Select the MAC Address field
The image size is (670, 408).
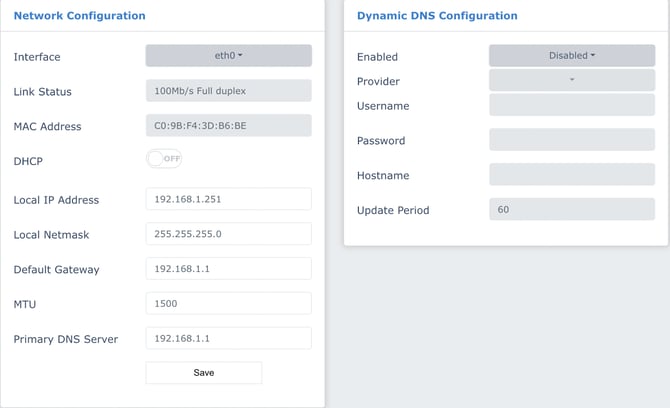point(228,126)
